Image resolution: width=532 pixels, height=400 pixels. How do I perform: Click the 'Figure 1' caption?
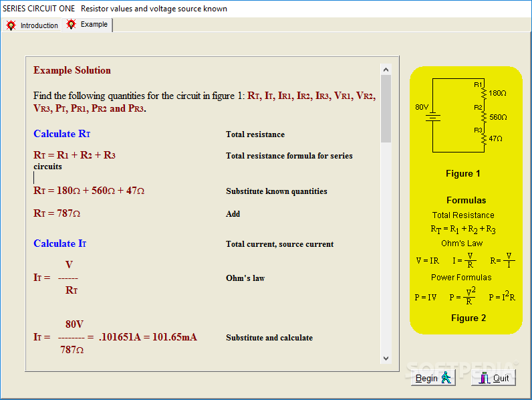[462, 173]
